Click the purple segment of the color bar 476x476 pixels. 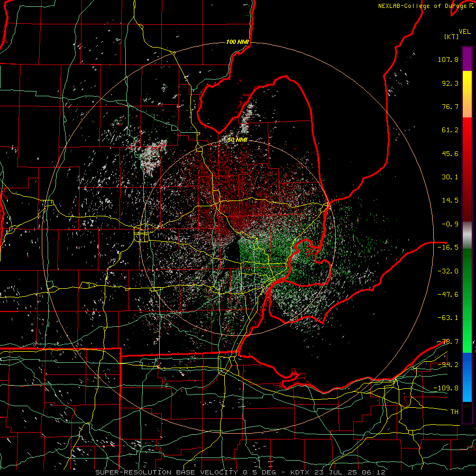click(467, 59)
